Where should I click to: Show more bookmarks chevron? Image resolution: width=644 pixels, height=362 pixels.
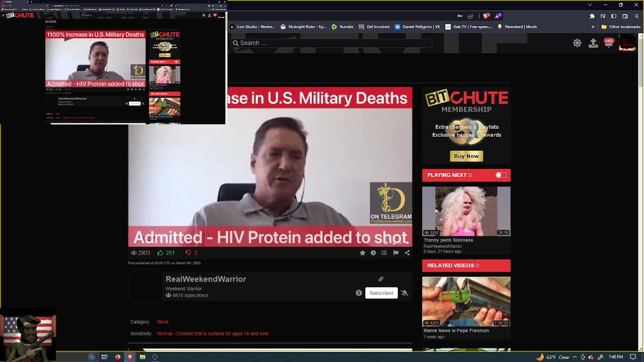(x=593, y=27)
